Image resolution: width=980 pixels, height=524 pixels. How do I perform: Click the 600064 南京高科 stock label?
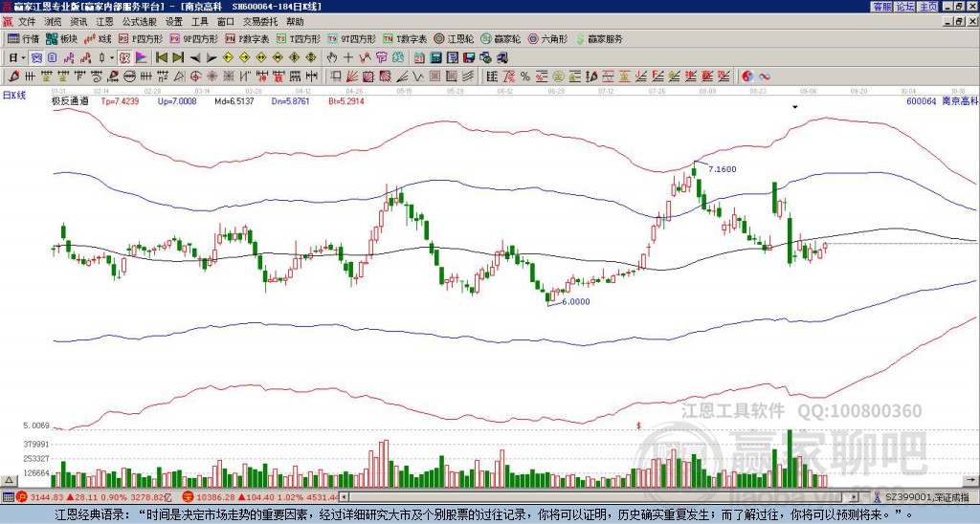942,101
